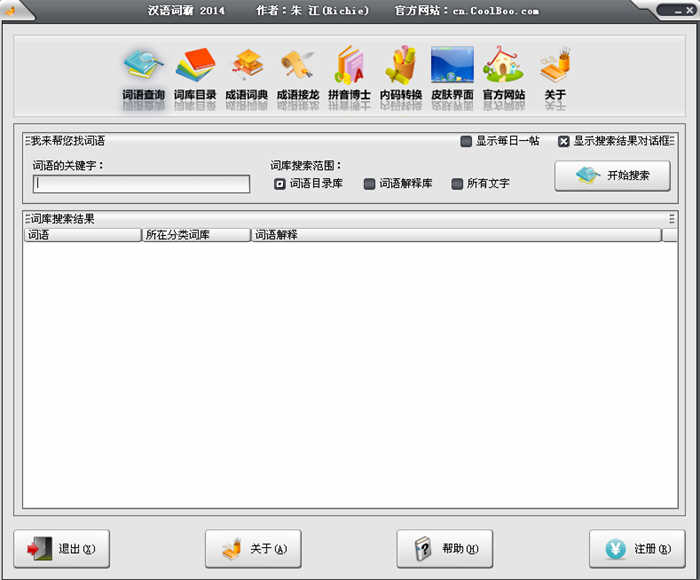The image size is (700, 580).
Task: Minimize the window using title bar button
Action: [678, 11]
